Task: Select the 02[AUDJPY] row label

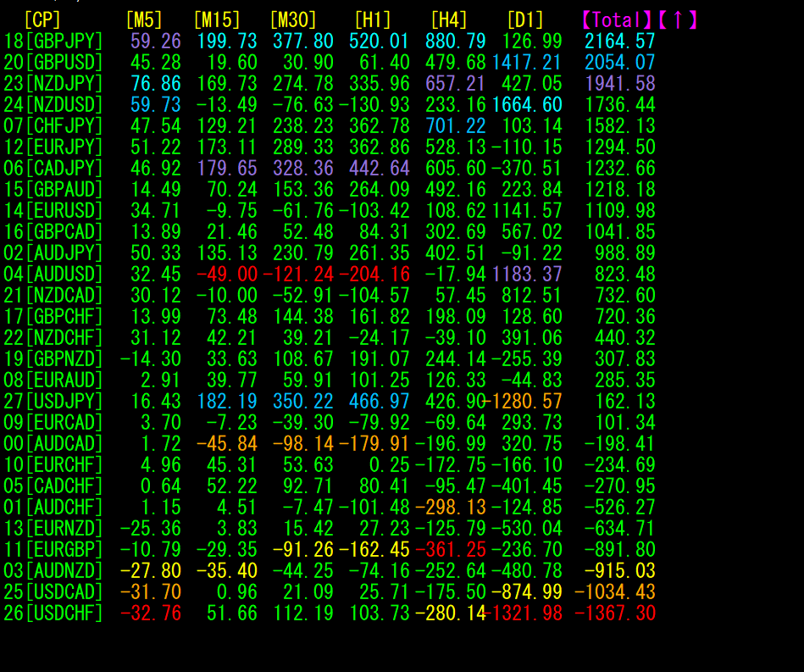Action: coord(53,253)
